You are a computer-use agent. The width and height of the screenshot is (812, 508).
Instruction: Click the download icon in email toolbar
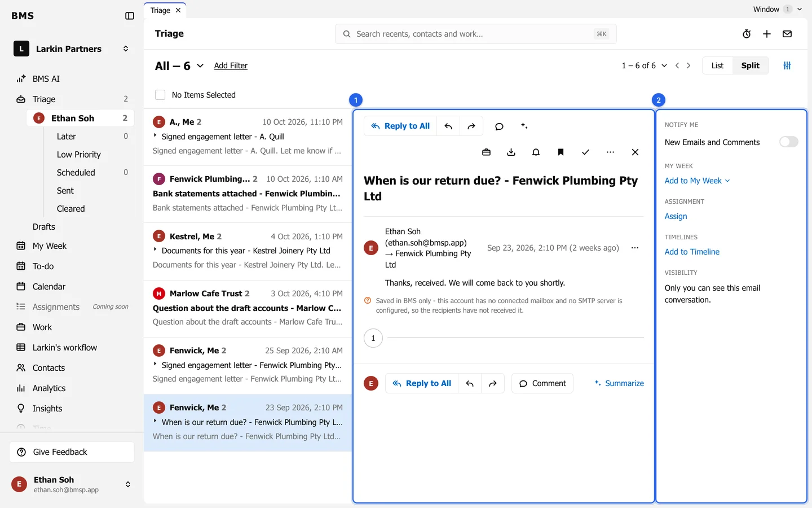pyautogui.click(x=511, y=152)
